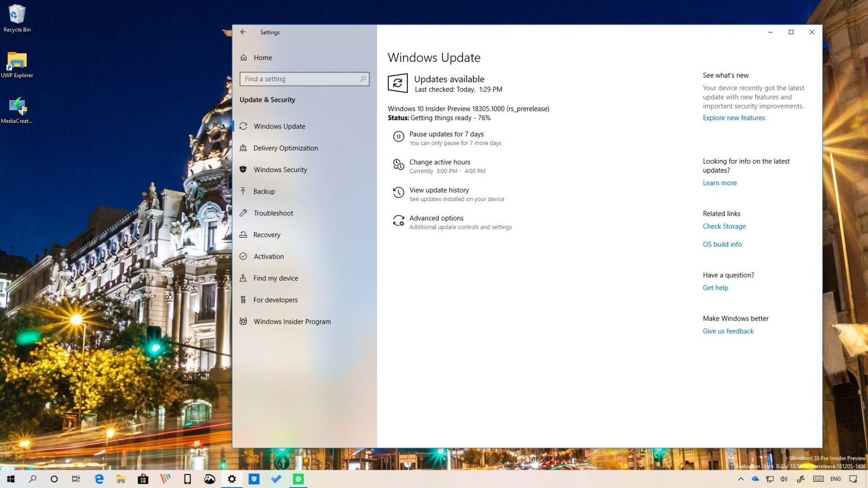Image resolution: width=868 pixels, height=488 pixels.
Task: Navigate to Settings Home
Action: pos(263,57)
